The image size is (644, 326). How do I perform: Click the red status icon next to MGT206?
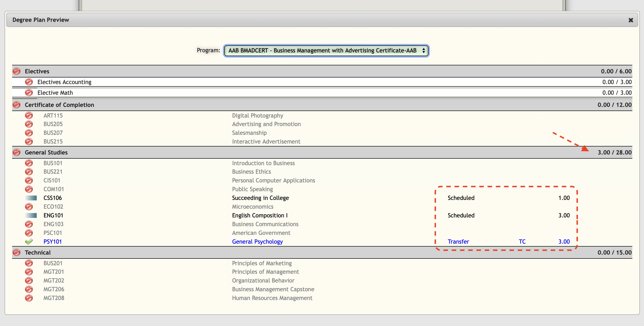pyautogui.click(x=29, y=289)
